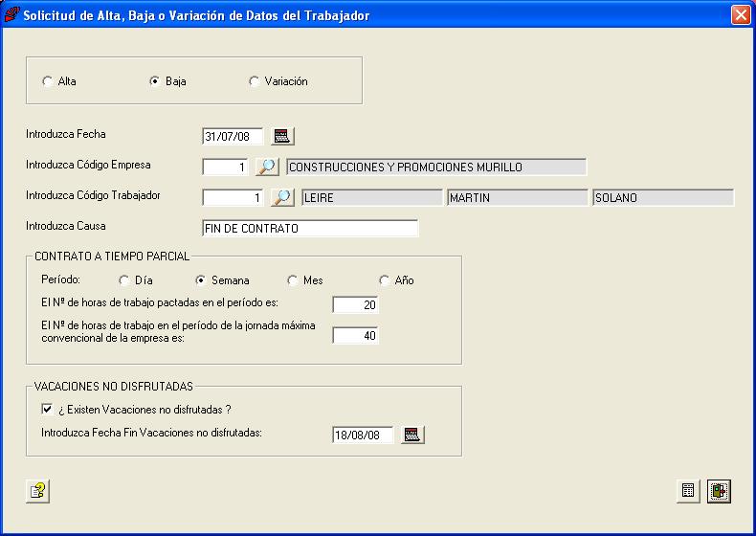756x536 pixels.
Task: Click the calculator icon at bottom right
Action: (688, 491)
